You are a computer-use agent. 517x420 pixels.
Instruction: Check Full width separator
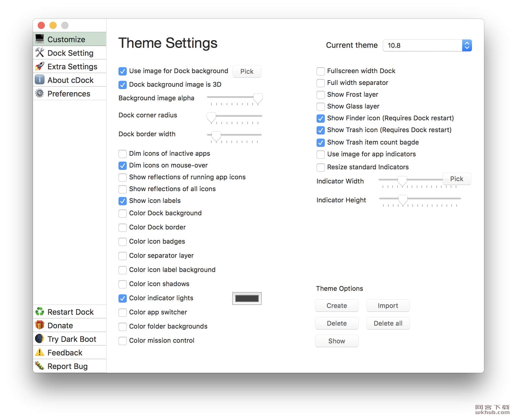[321, 83]
